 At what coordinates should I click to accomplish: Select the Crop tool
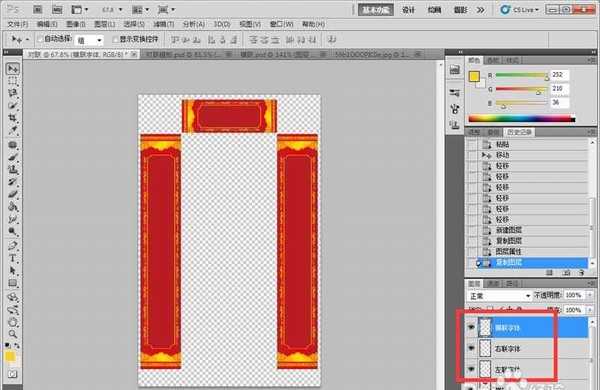point(13,118)
